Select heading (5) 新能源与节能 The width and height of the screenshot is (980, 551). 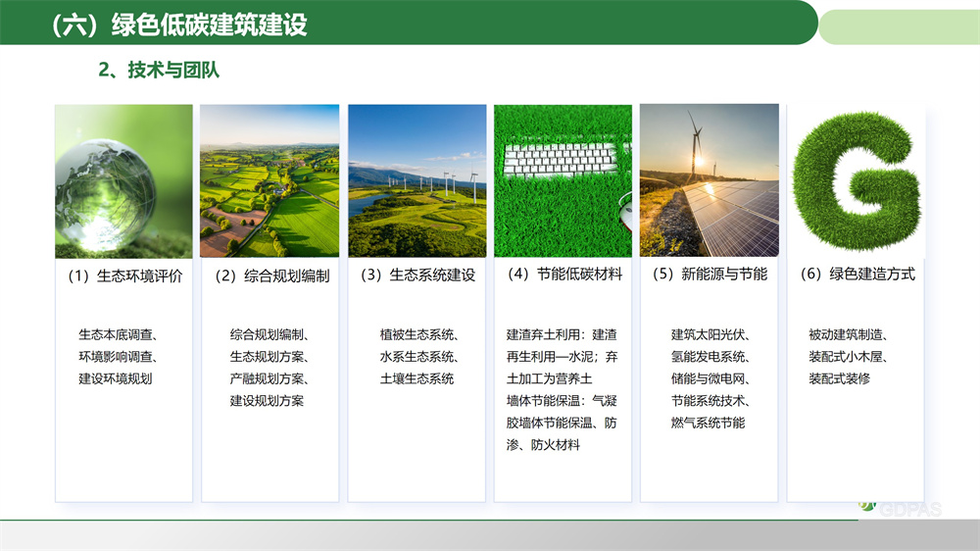coord(709,275)
